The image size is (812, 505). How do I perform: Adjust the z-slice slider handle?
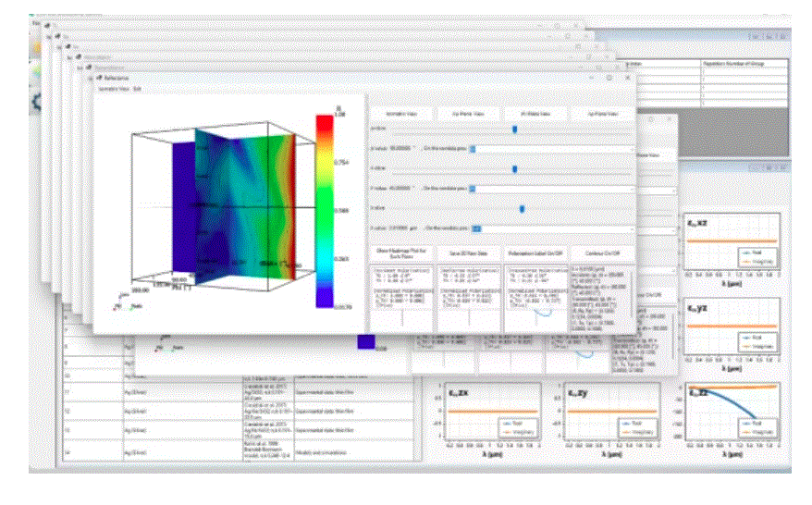point(522,209)
